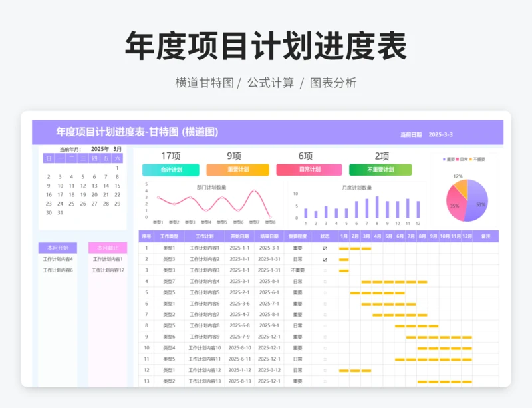The height and width of the screenshot is (408, 532).
Task: Select the Gantt bar for row 8 工作计划内容8
Action: (417, 326)
